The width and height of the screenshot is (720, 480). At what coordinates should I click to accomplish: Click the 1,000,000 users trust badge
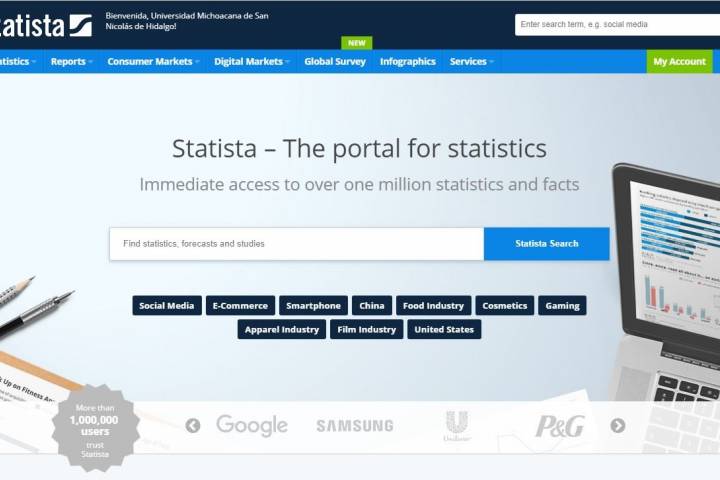click(95, 427)
